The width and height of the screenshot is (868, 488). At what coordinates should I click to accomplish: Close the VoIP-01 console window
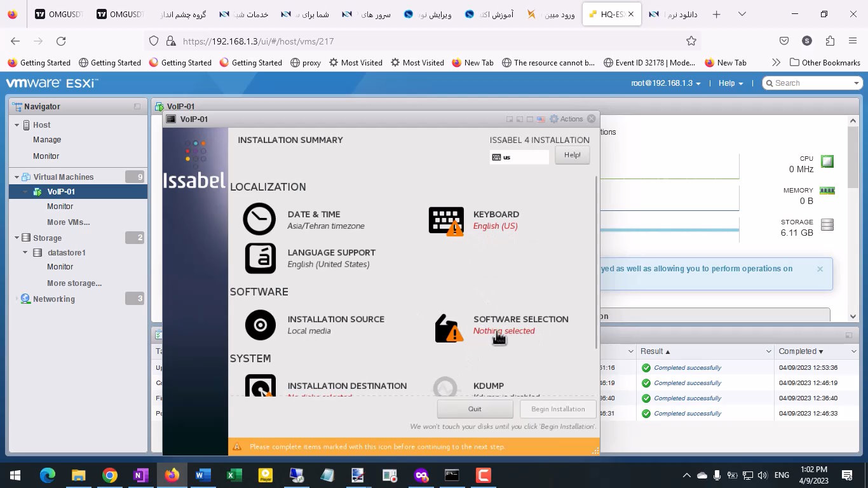click(592, 119)
